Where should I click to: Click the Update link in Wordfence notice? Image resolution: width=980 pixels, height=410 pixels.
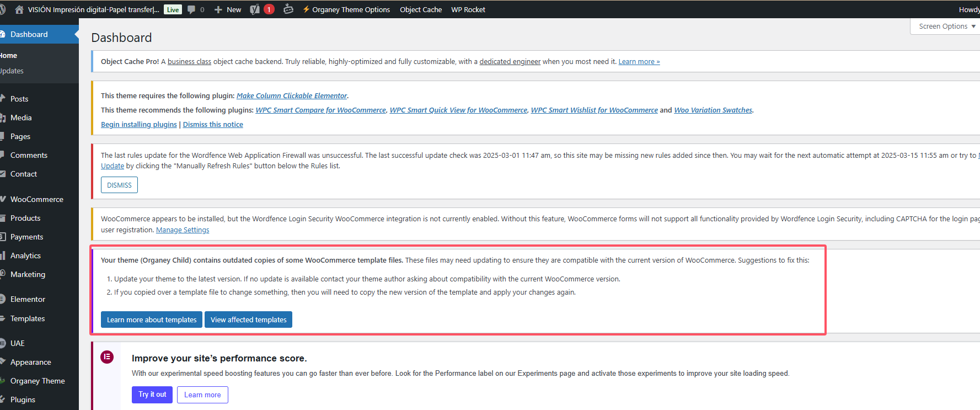click(113, 166)
